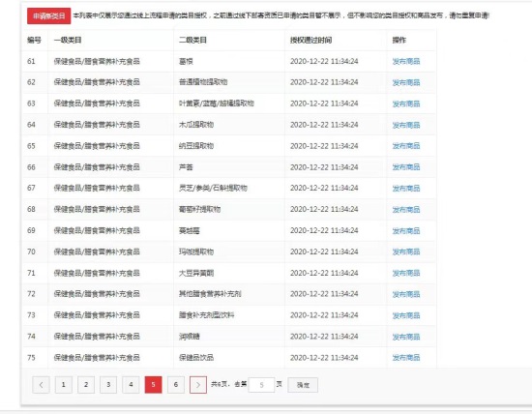Click 发布商品 link for row 72
Image resolution: width=532 pixels, height=414 pixels.
pyautogui.click(x=406, y=294)
